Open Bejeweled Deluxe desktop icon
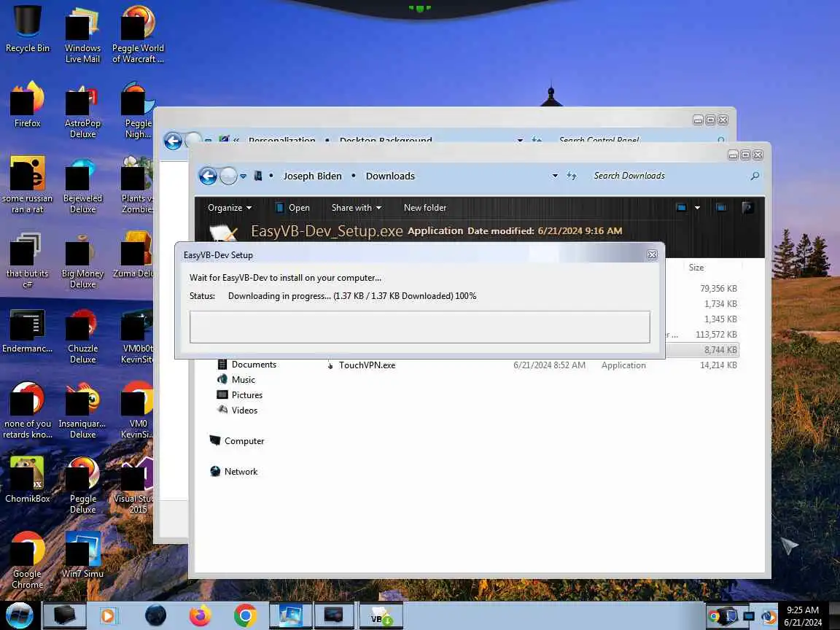840x630 pixels. (x=82, y=185)
